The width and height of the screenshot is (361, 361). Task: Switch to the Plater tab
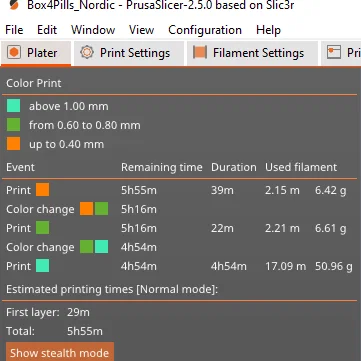[36, 53]
